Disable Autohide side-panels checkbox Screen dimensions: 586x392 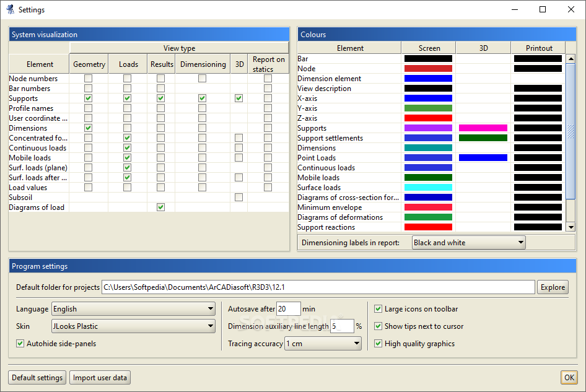pos(20,344)
